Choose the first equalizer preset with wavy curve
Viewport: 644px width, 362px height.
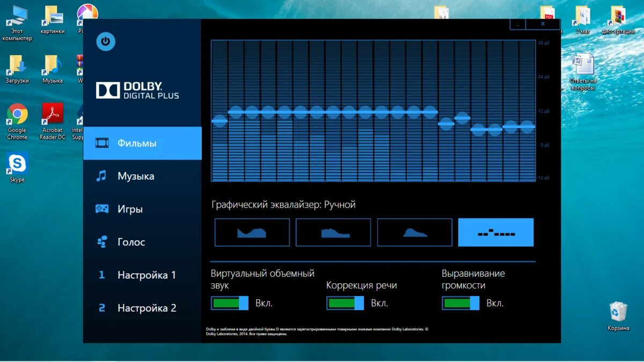pos(252,232)
